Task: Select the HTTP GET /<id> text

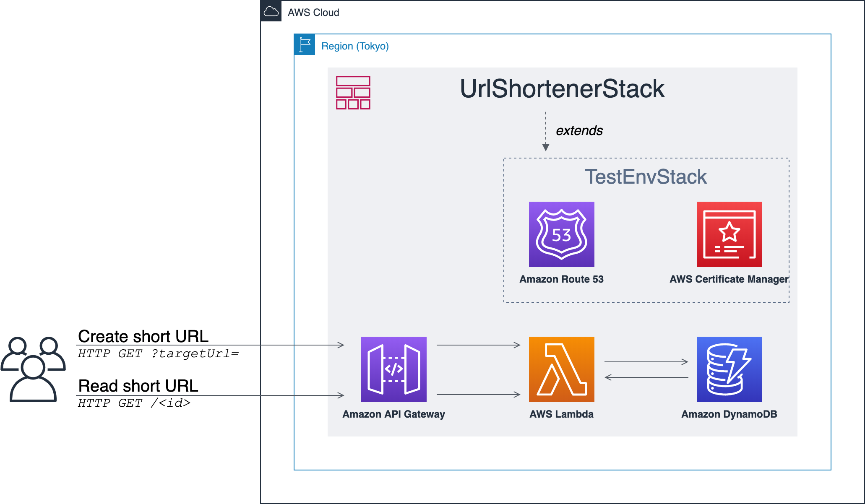Action: pos(134,403)
